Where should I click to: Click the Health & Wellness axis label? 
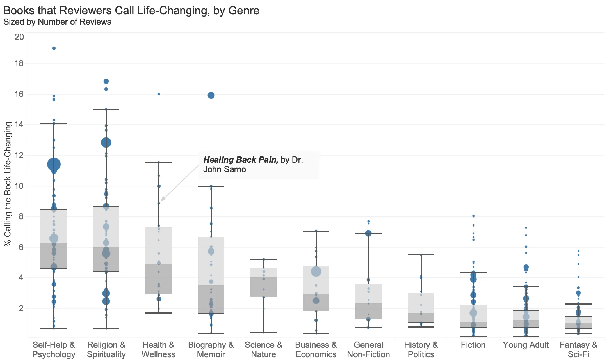[x=158, y=349]
